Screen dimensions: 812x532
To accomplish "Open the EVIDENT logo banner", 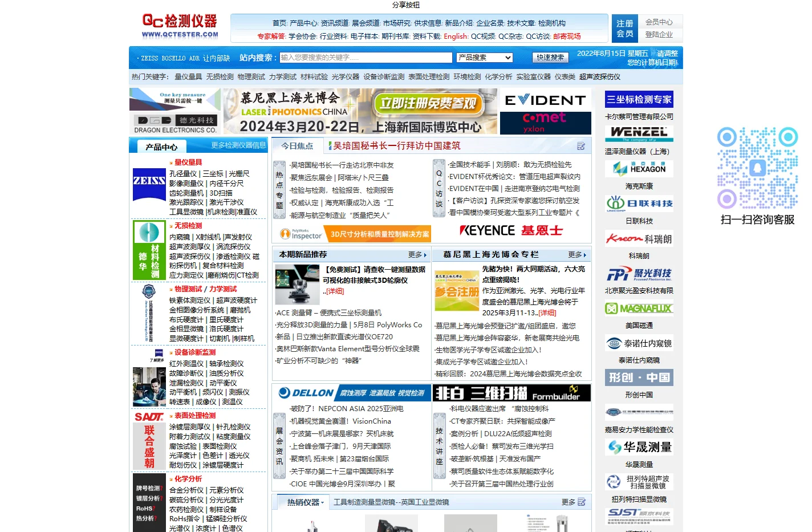I will [545, 100].
